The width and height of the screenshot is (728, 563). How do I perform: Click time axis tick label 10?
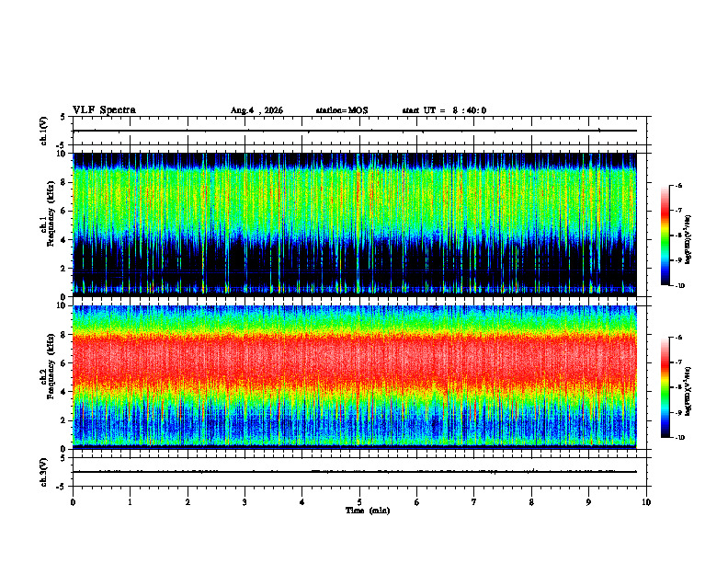646,502
